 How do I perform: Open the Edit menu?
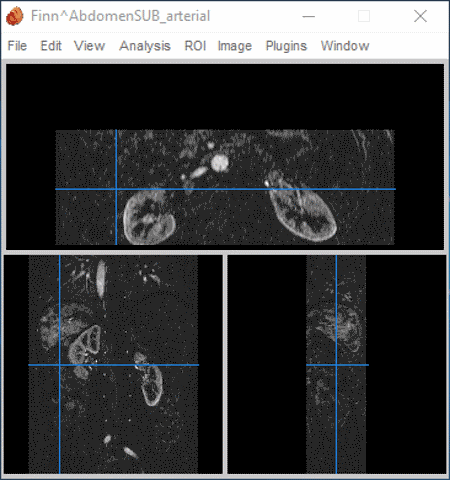point(51,46)
